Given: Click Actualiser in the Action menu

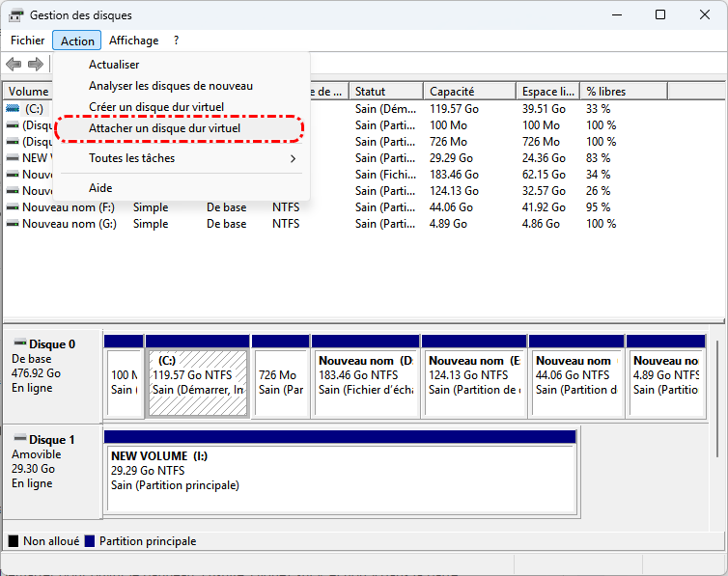Looking at the screenshot, I should tap(114, 65).
